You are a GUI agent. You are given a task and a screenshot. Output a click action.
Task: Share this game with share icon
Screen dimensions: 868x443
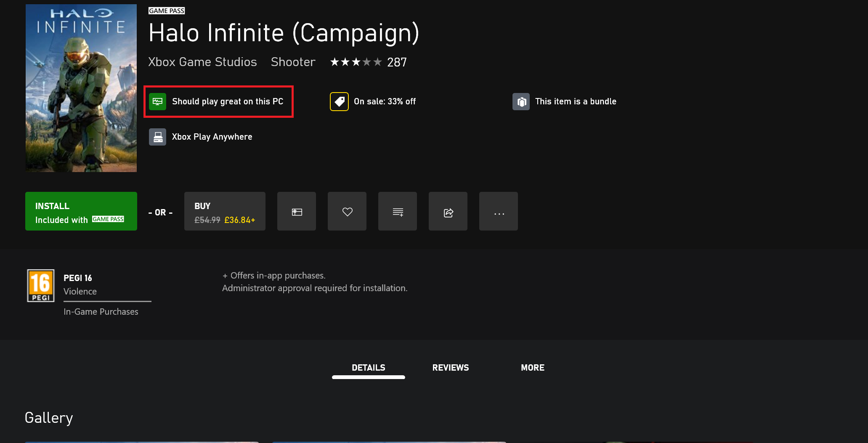pyautogui.click(x=448, y=212)
